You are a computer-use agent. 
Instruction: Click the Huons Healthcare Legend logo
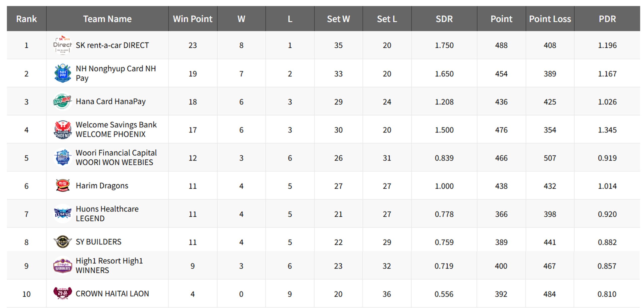[x=62, y=214]
